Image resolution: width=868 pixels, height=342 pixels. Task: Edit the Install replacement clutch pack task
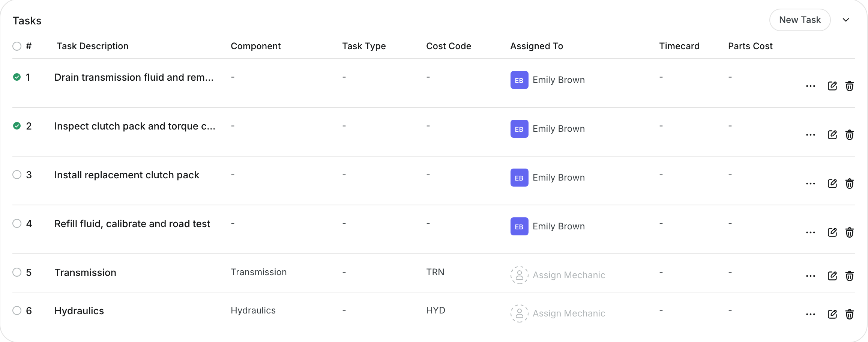(x=832, y=184)
